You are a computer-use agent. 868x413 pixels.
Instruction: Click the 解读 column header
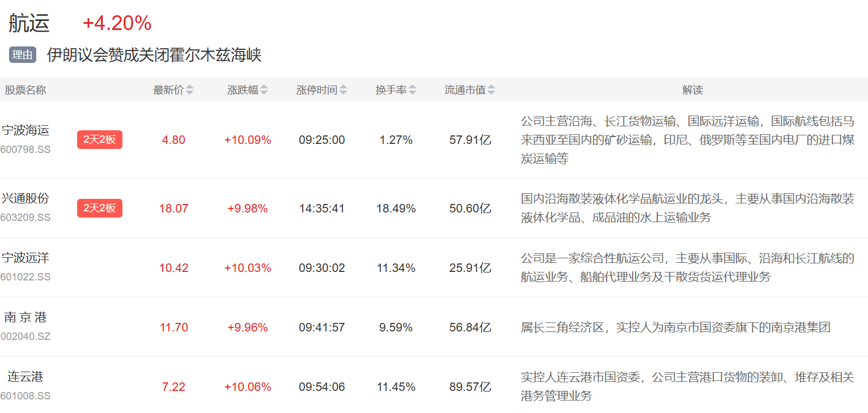tap(692, 90)
